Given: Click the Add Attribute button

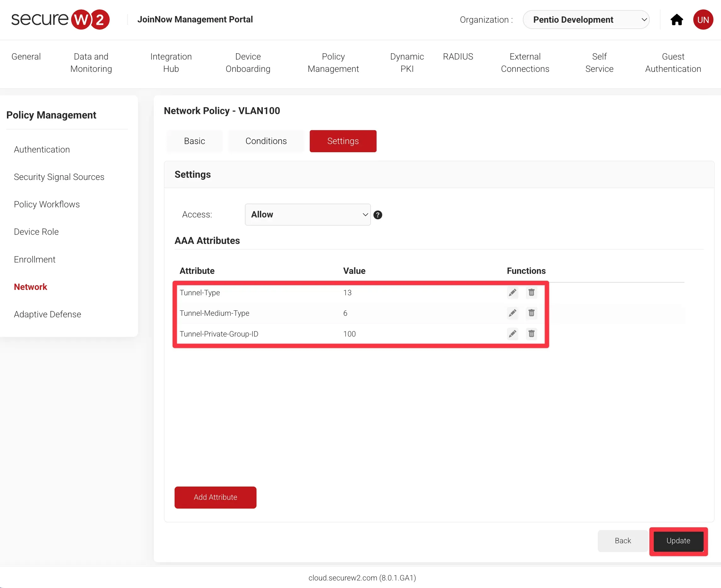Looking at the screenshot, I should pos(215,497).
